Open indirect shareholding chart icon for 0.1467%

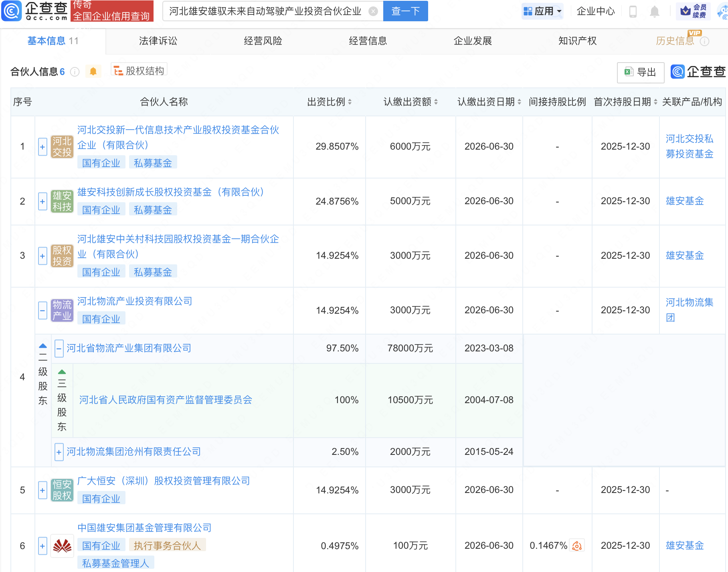click(x=577, y=546)
